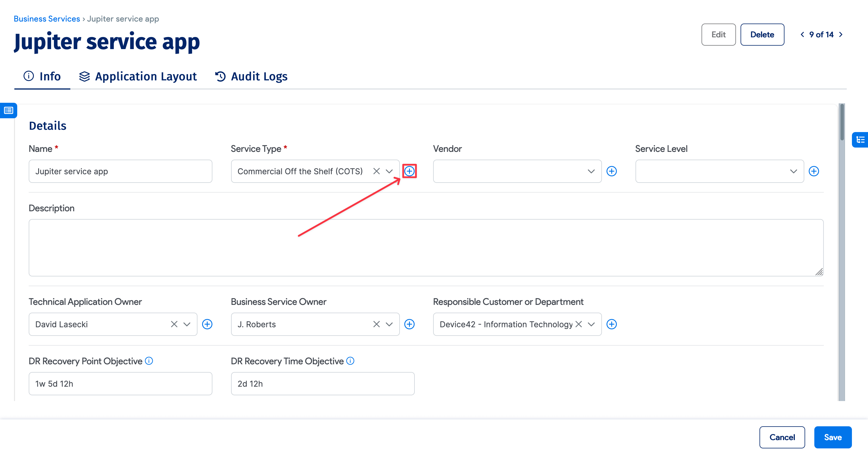Go to Business Services breadcrumb link
This screenshot has width=868, height=455.
tap(47, 19)
